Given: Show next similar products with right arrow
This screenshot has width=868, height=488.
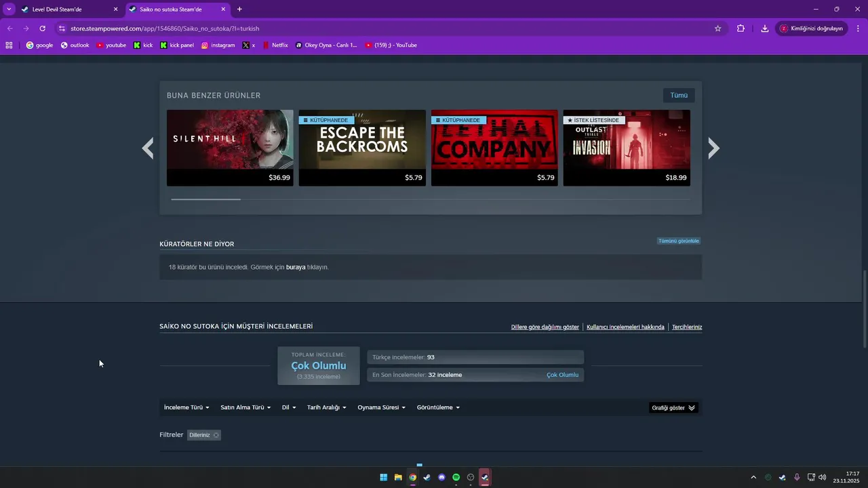Looking at the screenshot, I should pyautogui.click(x=713, y=148).
